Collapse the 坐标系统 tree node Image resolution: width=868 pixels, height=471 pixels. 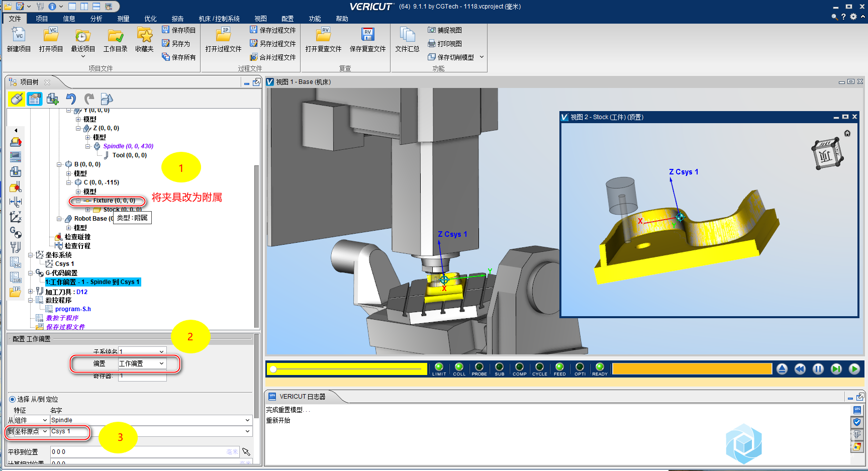[x=31, y=255]
